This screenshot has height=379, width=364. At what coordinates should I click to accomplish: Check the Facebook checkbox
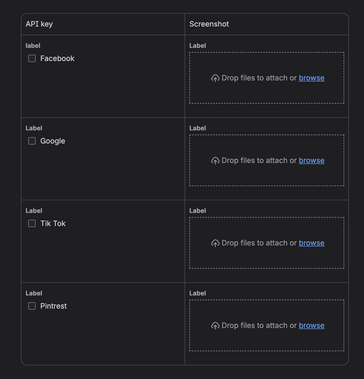click(x=32, y=58)
